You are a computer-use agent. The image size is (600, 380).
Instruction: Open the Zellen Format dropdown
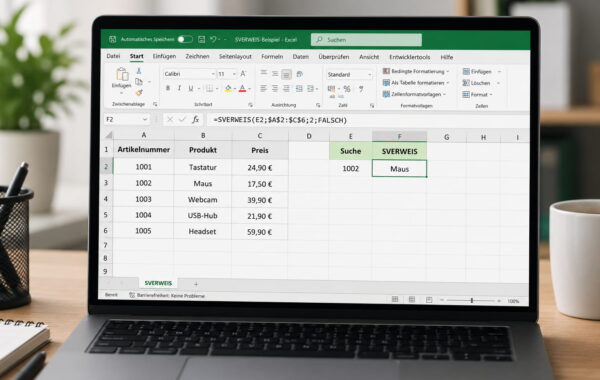[477, 95]
